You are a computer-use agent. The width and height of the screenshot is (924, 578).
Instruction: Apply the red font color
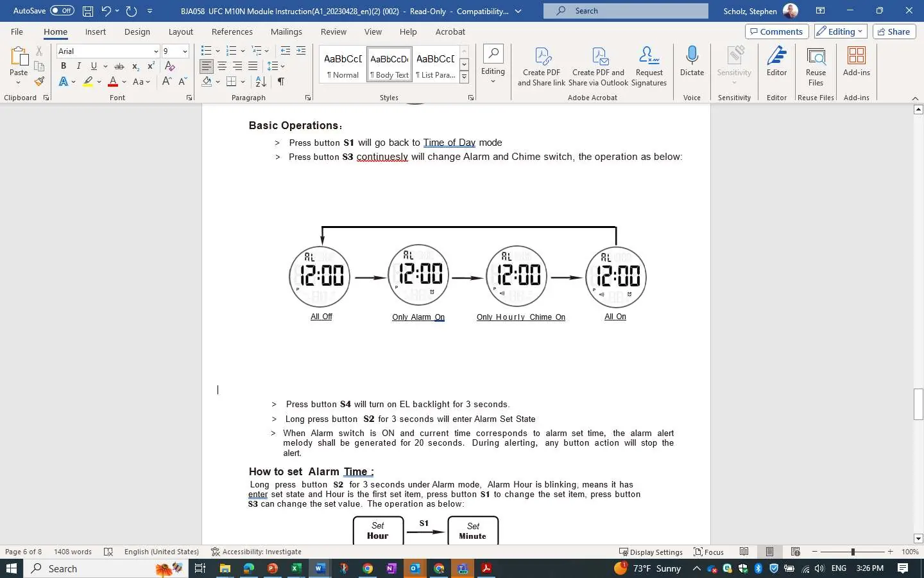point(113,82)
